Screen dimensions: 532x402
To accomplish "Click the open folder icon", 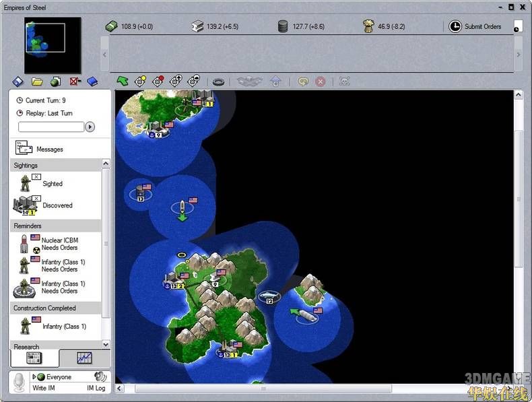I will [x=37, y=81].
